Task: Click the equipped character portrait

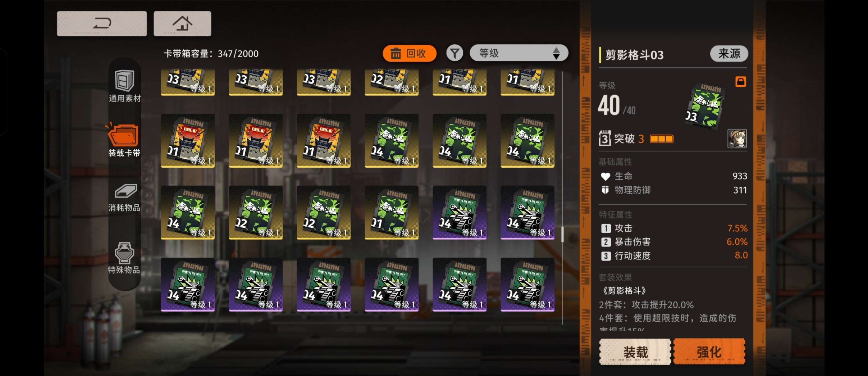Action: click(x=737, y=139)
